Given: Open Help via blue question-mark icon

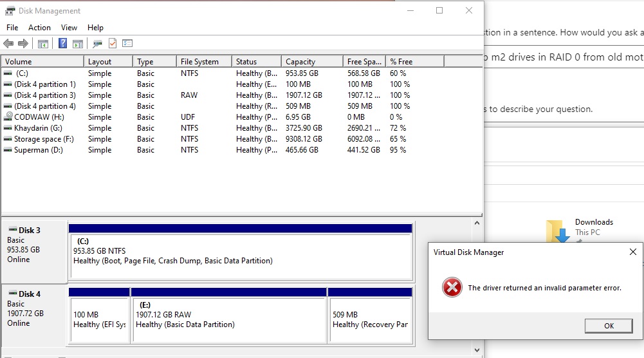Looking at the screenshot, I should tap(62, 43).
